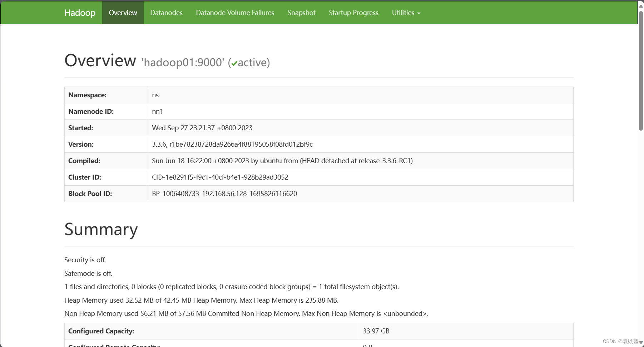Select the Cluster ID value CID-1e8291f5
This screenshot has height=347, width=644.
[x=220, y=177]
